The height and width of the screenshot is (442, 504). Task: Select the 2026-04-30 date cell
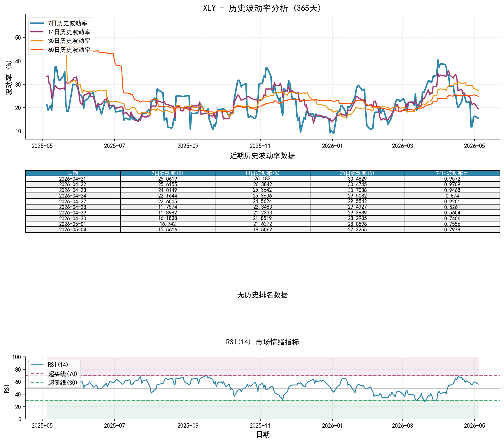(x=73, y=218)
